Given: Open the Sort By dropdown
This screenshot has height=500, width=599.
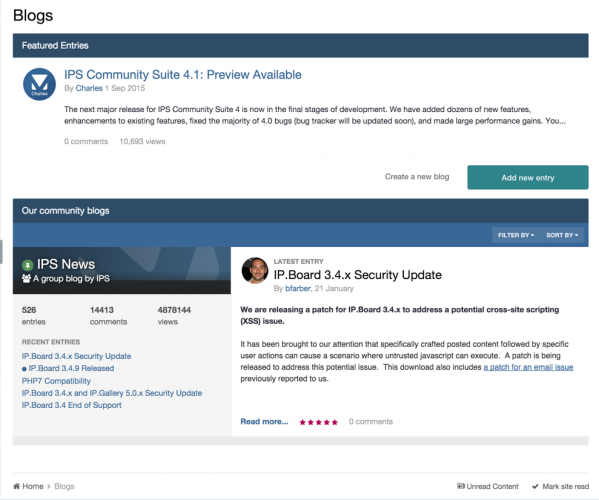Looking at the screenshot, I should pyautogui.click(x=562, y=235).
